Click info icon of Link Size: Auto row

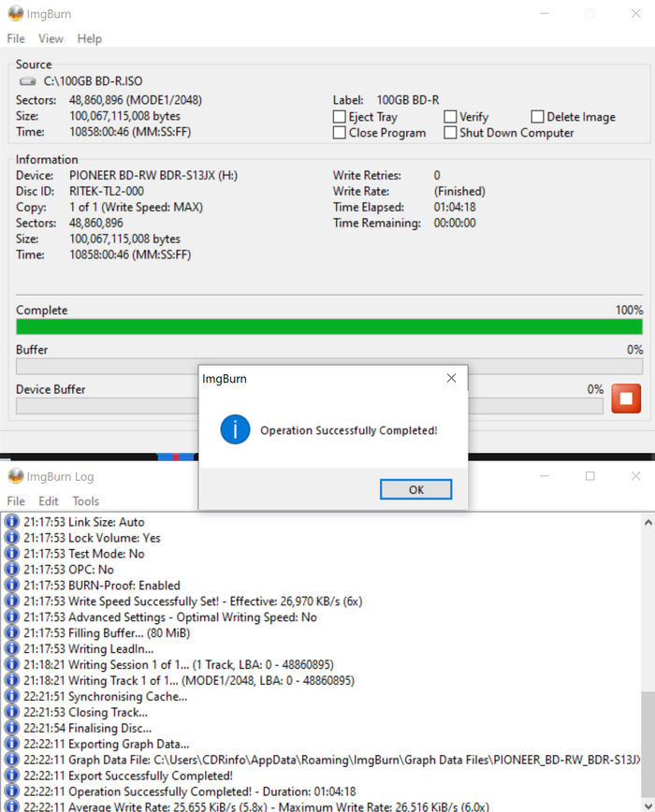pyautogui.click(x=11, y=521)
